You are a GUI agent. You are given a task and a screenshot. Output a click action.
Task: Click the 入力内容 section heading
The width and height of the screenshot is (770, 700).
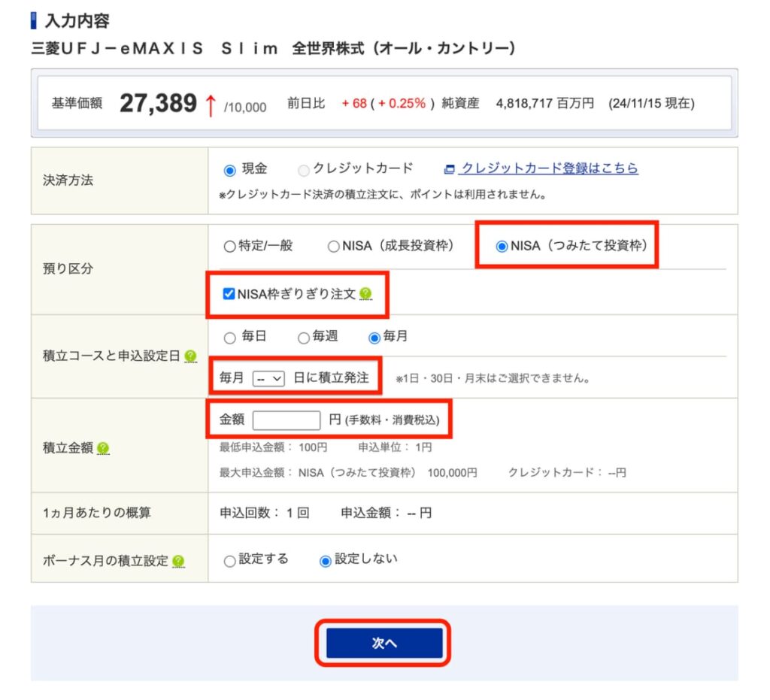tap(77, 21)
